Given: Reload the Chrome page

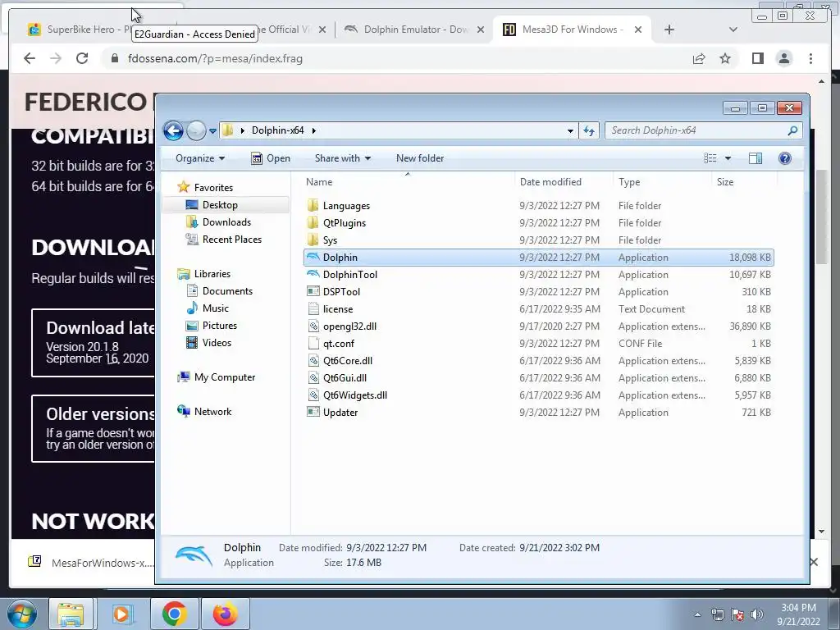Looking at the screenshot, I should (82, 58).
